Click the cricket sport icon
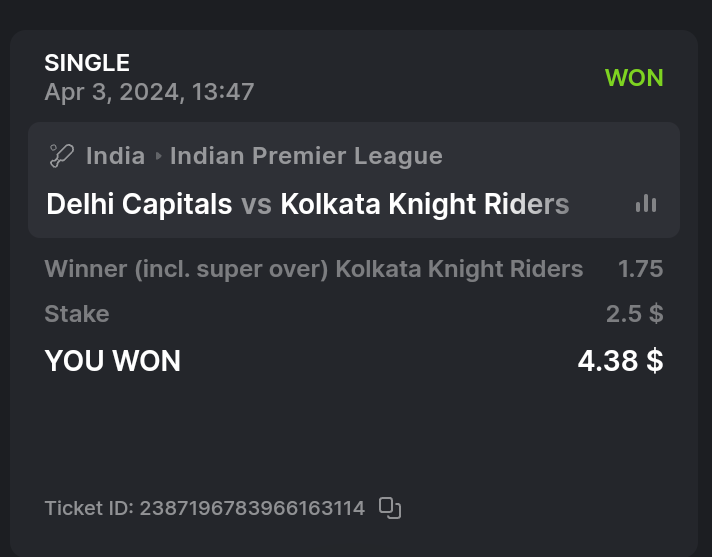The image size is (712, 557). pyautogui.click(x=62, y=156)
